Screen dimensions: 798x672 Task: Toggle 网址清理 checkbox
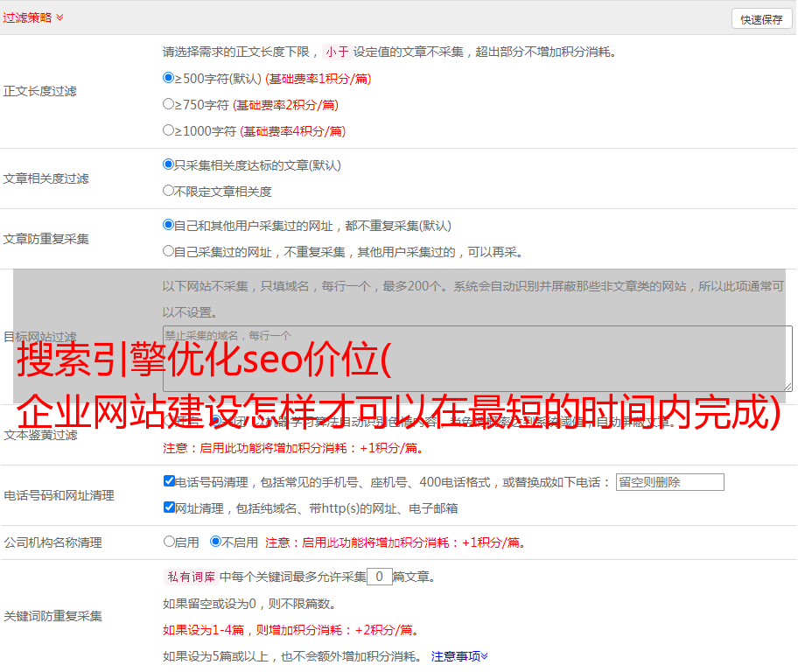pos(169,507)
